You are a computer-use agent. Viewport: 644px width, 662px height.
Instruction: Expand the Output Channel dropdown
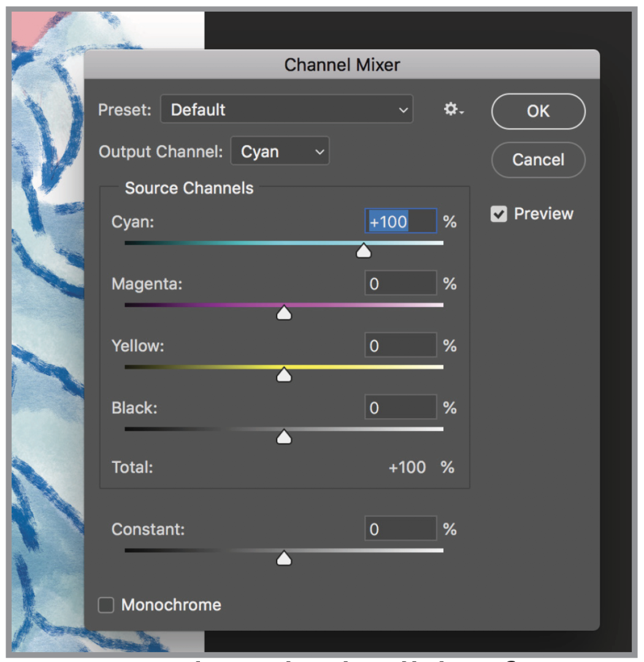point(280,152)
